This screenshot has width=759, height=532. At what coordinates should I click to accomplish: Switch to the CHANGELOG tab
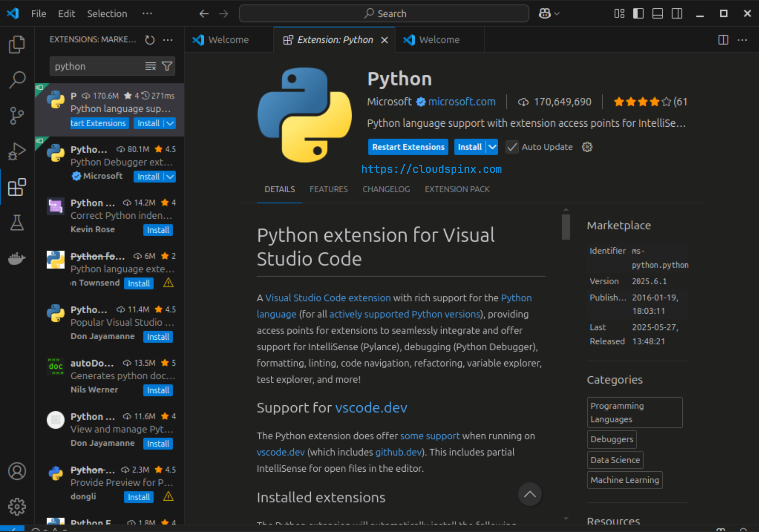(386, 189)
